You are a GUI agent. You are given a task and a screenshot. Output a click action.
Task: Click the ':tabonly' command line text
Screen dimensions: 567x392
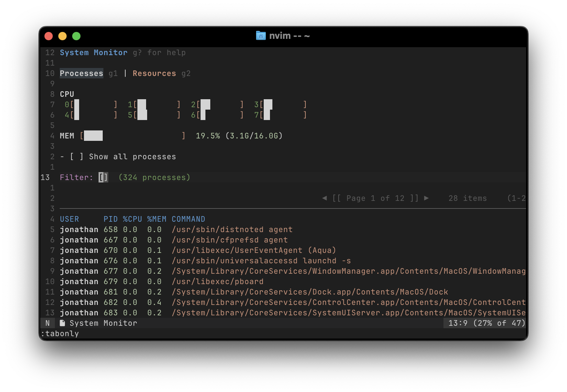60,333
